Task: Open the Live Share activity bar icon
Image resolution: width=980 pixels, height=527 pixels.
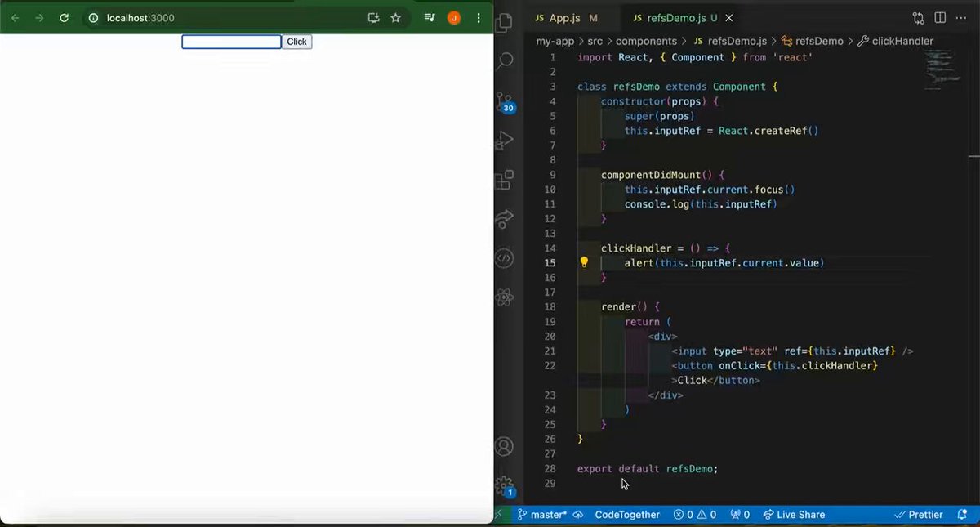Action: (x=505, y=218)
